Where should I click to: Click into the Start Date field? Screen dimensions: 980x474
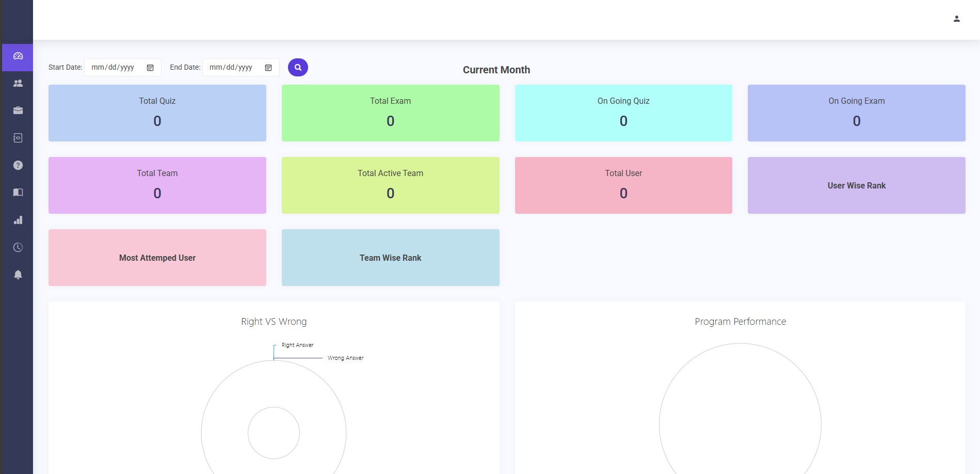(123, 67)
